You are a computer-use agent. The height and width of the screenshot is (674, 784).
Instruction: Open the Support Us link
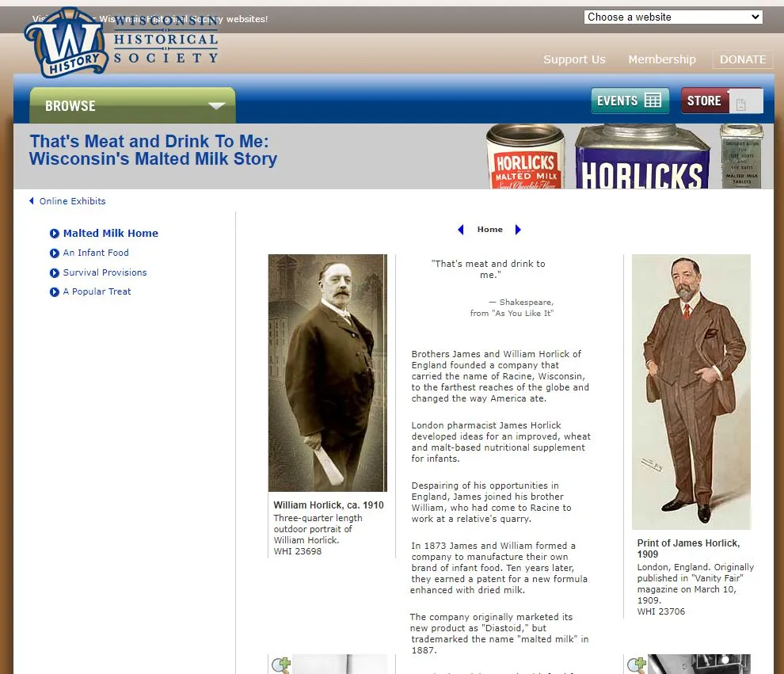pos(574,59)
